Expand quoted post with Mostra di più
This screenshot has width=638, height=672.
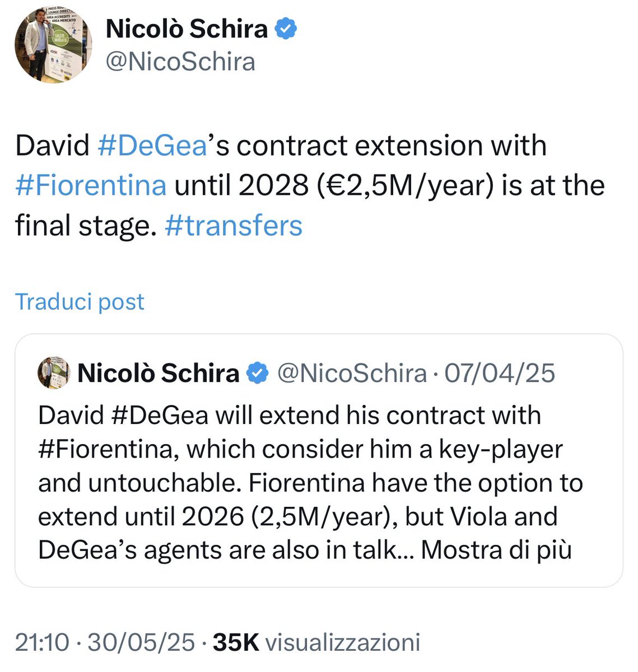tap(496, 550)
